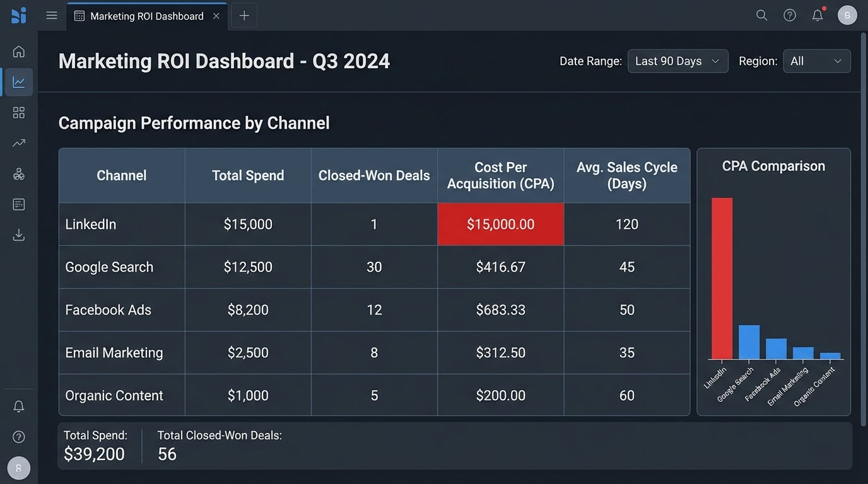
Task: Click the Export download icon in sidebar
Action: [x=18, y=234]
